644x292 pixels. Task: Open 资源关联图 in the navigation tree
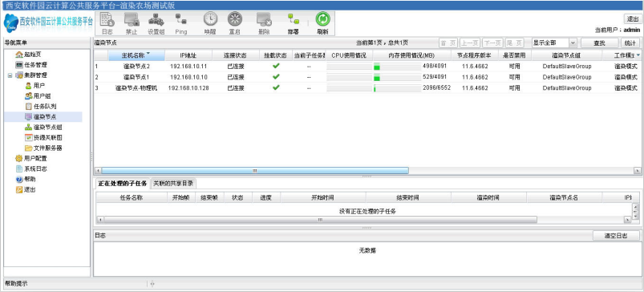[43, 138]
